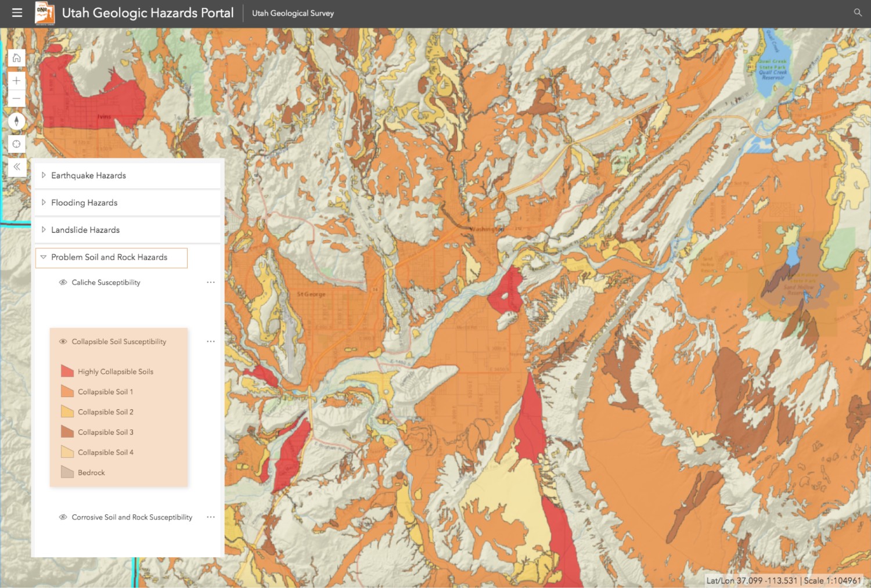Click the Highly Collapsible Soils legend swatch
This screenshot has width=871, height=588.
(66, 371)
